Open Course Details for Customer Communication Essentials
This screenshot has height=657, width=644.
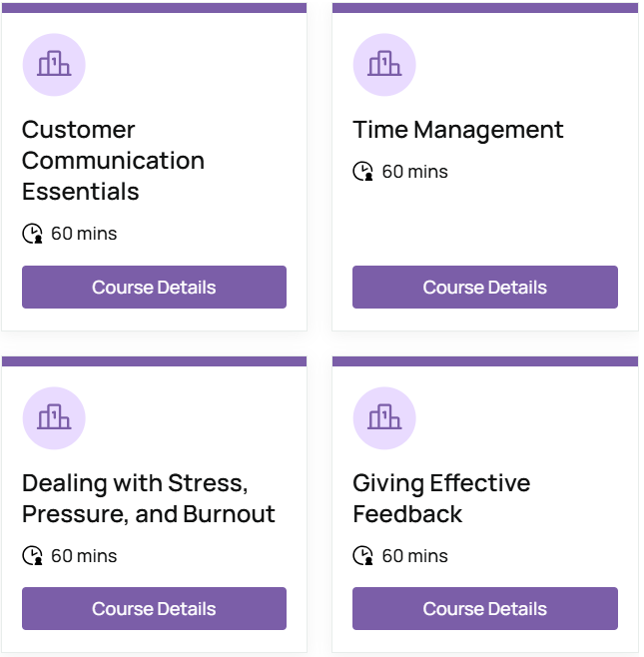click(x=154, y=288)
